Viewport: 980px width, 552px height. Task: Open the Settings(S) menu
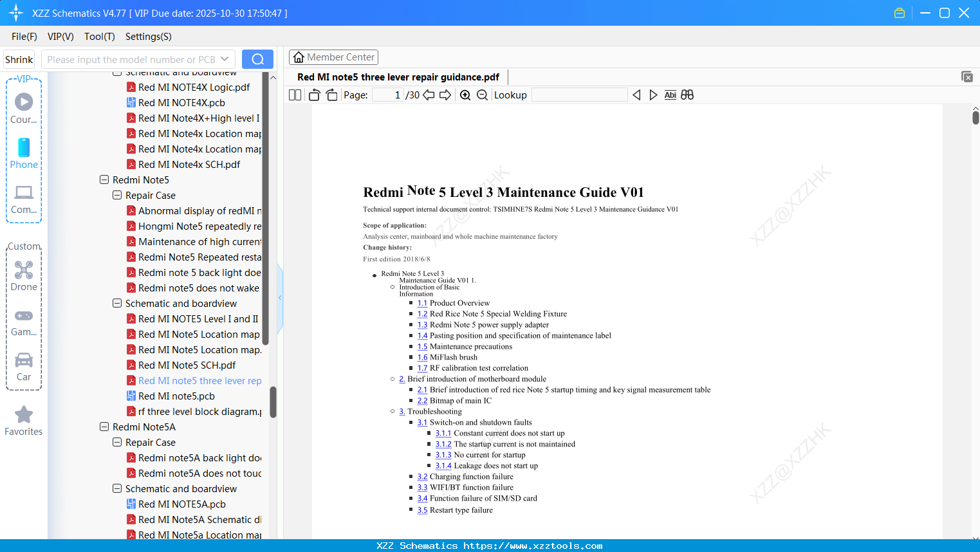[x=149, y=37]
